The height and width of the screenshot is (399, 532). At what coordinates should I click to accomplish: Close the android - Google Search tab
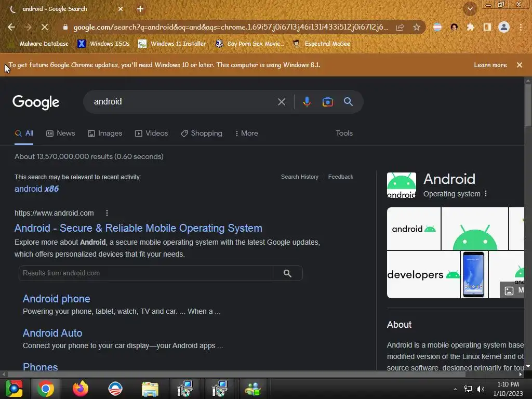pos(121,9)
